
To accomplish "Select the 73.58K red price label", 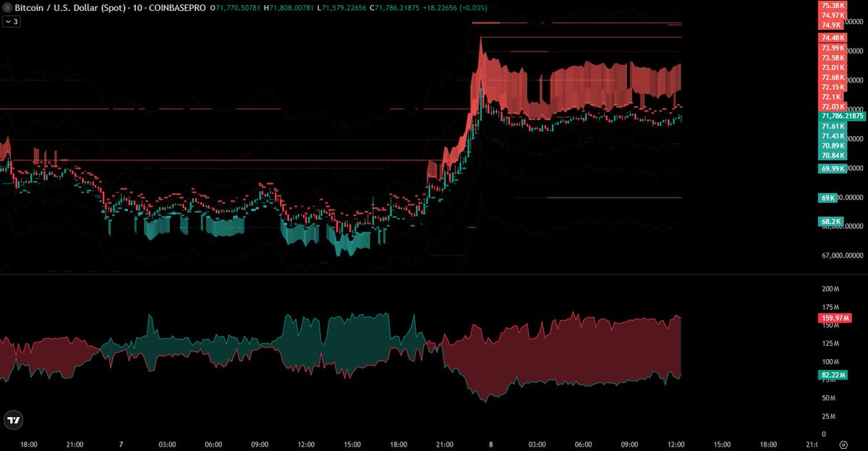I will pos(833,58).
